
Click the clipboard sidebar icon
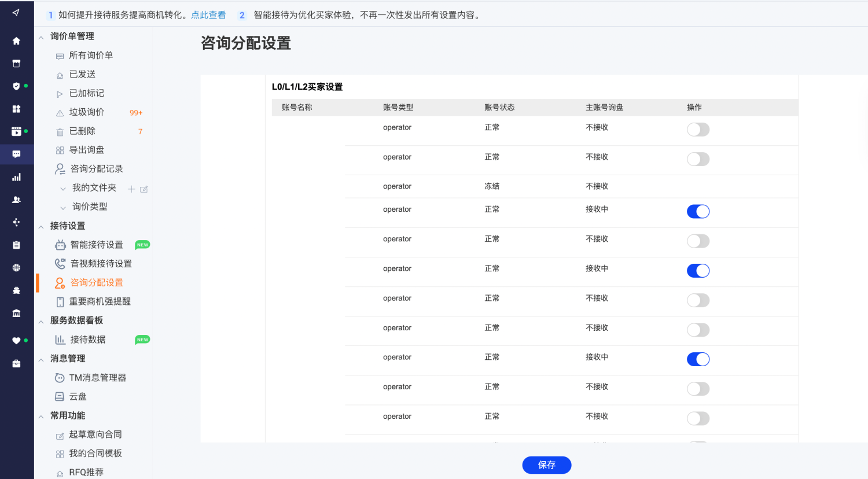[x=16, y=245]
